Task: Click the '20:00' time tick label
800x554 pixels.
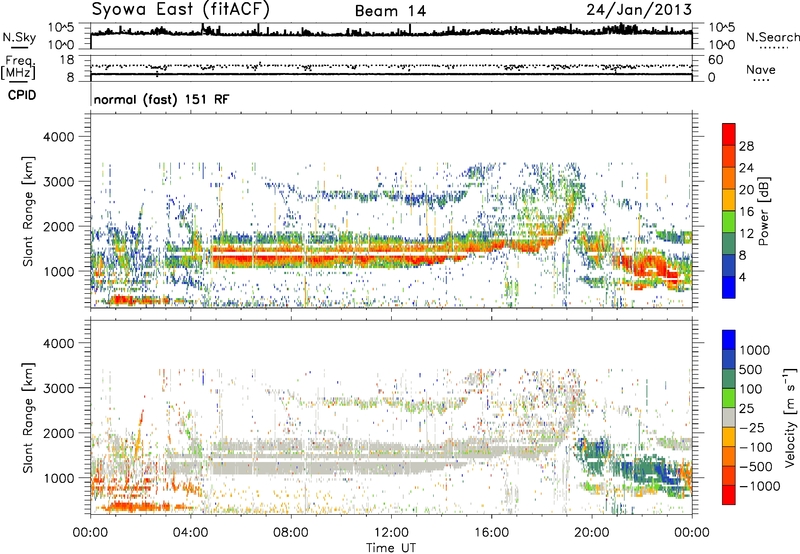Action: (x=592, y=533)
